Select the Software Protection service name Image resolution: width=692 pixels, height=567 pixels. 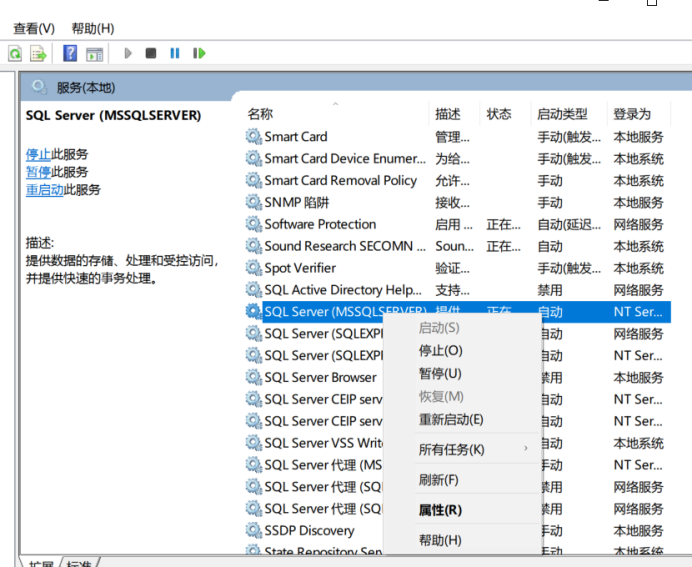[x=320, y=224]
